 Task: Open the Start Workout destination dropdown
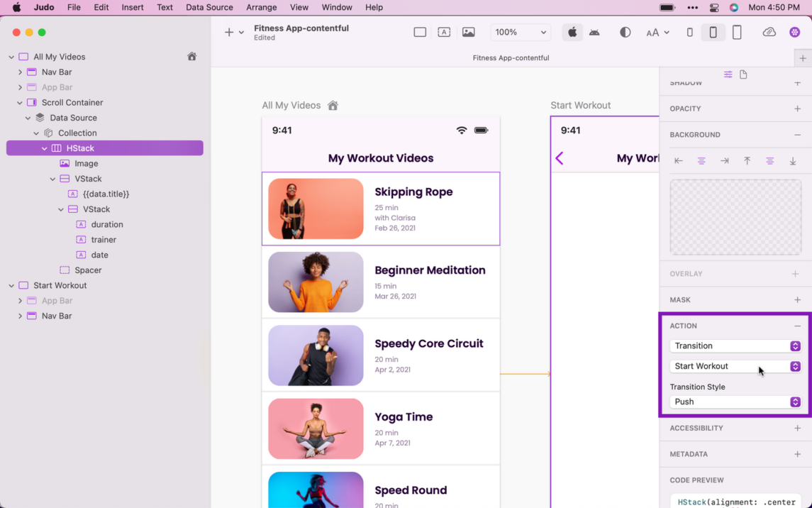pos(735,366)
